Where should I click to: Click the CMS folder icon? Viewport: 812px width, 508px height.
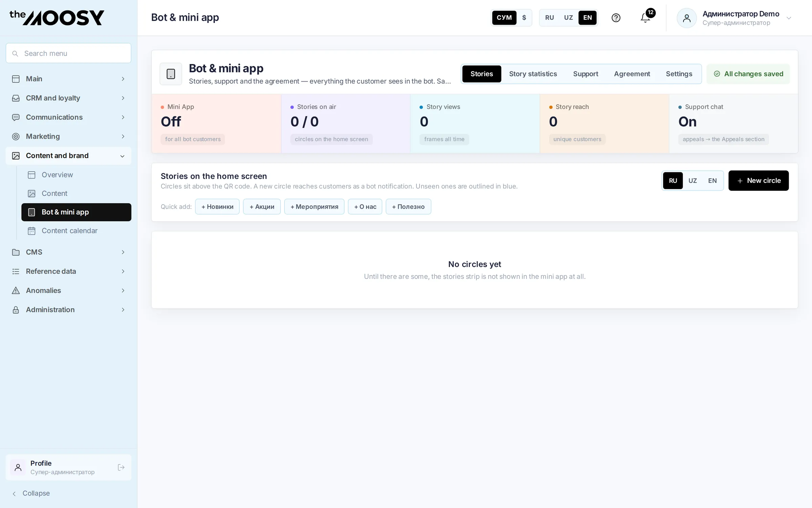[x=16, y=252]
